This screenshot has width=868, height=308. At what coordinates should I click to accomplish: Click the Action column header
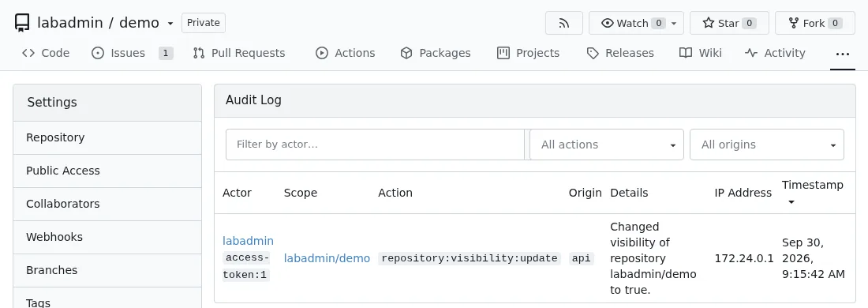(395, 193)
